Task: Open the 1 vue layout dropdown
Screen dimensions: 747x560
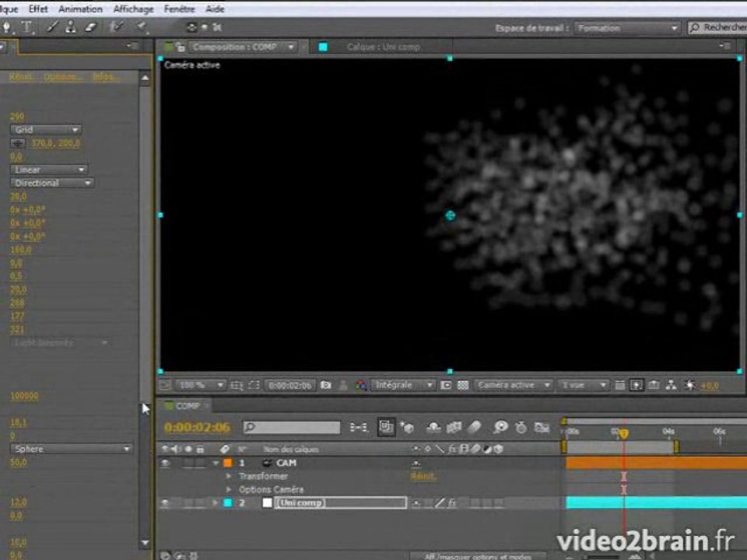Action: pos(583,385)
